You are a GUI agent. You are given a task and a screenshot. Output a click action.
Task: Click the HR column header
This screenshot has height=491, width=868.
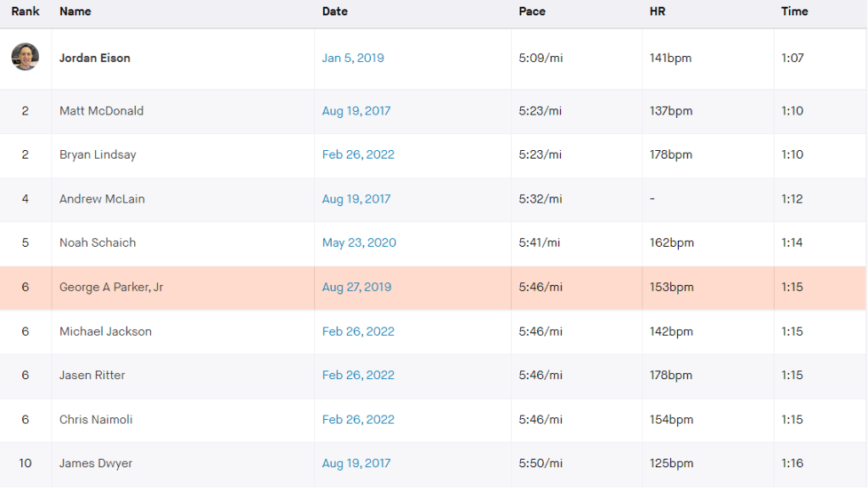click(x=658, y=12)
